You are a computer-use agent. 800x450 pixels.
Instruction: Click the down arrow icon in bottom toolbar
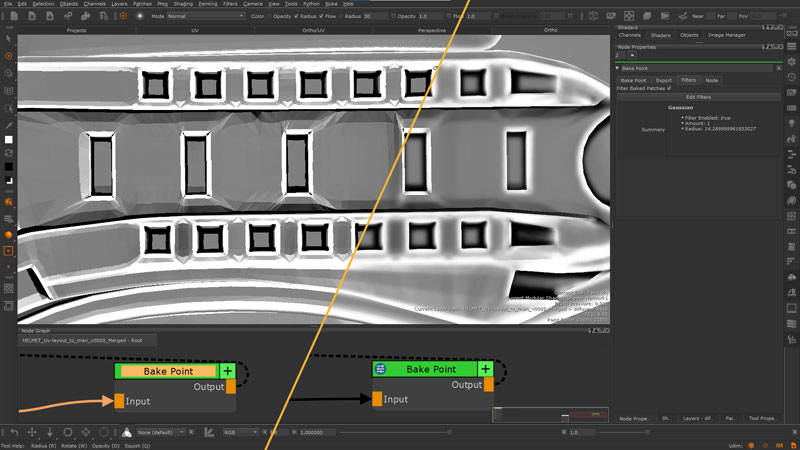[50, 432]
